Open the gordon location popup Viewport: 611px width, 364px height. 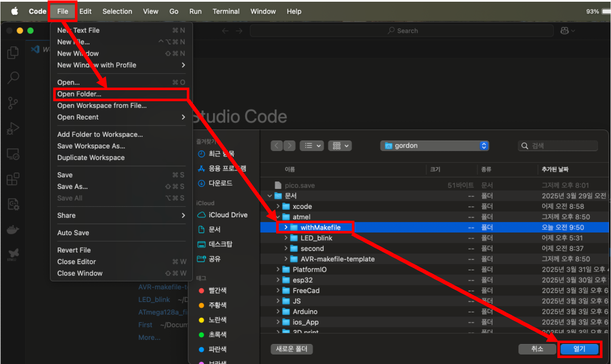[x=434, y=146]
